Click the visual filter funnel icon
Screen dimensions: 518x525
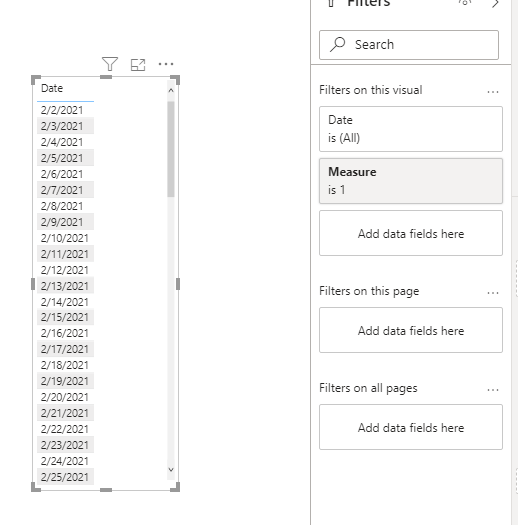[x=110, y=64]
